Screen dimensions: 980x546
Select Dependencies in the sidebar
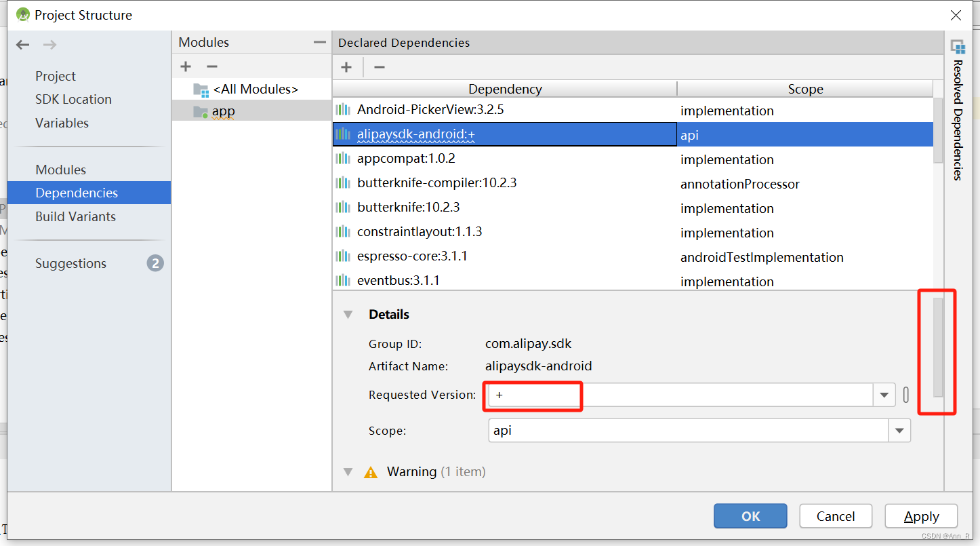coord(89,193)
